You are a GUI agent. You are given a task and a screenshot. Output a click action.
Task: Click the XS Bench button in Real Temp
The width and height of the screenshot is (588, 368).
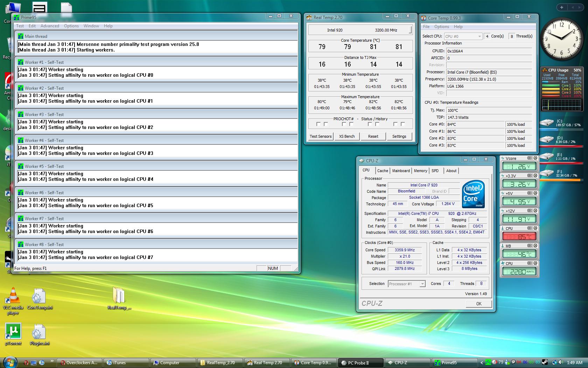(x=347, y=136)
